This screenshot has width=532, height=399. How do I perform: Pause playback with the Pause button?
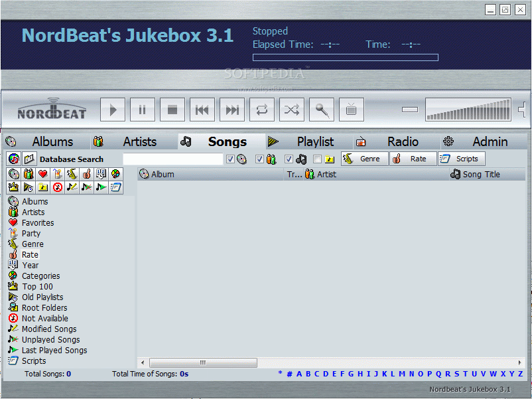coord(143,110)
